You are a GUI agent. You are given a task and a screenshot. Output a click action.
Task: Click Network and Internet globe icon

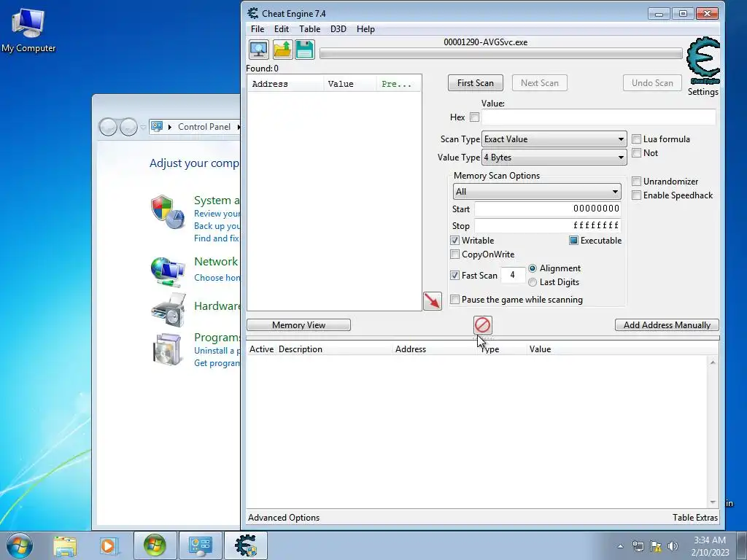167,271
